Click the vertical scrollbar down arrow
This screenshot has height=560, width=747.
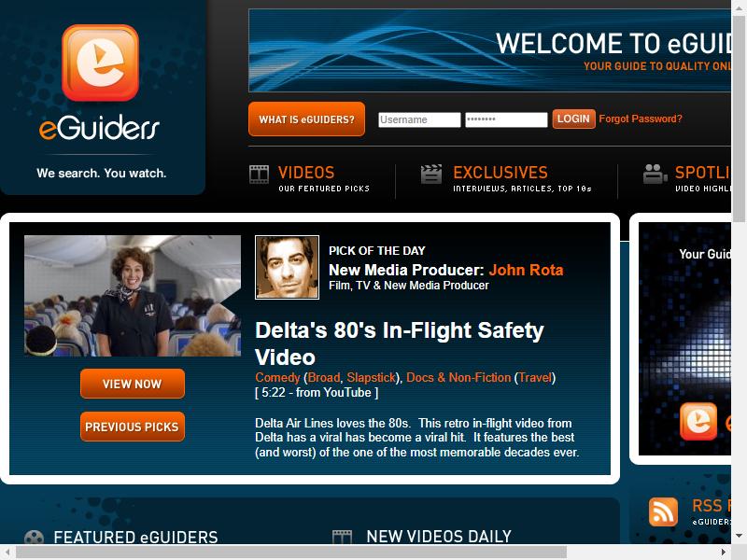pos(739,536)
